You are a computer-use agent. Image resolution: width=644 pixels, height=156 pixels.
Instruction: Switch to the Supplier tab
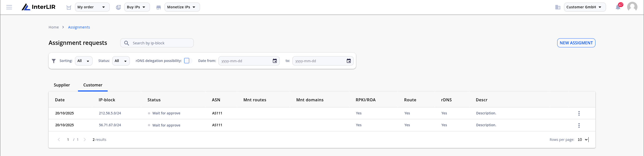62,85
